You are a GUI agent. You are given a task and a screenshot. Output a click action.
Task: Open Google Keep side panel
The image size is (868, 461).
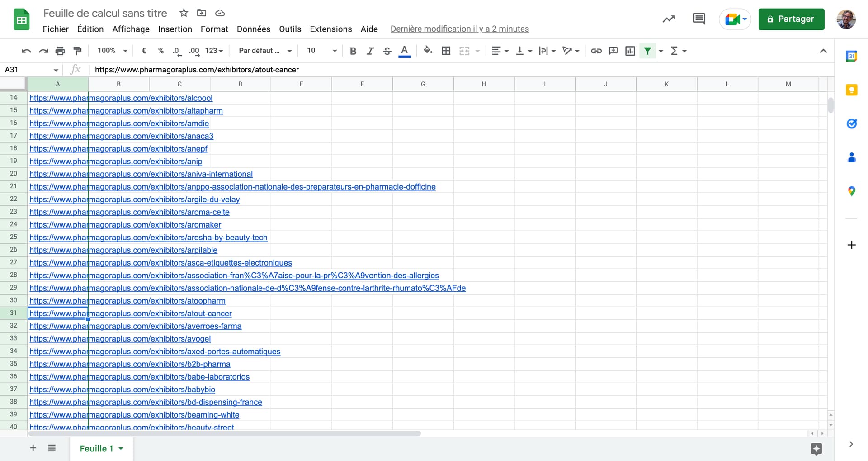[x=851, y=90]
